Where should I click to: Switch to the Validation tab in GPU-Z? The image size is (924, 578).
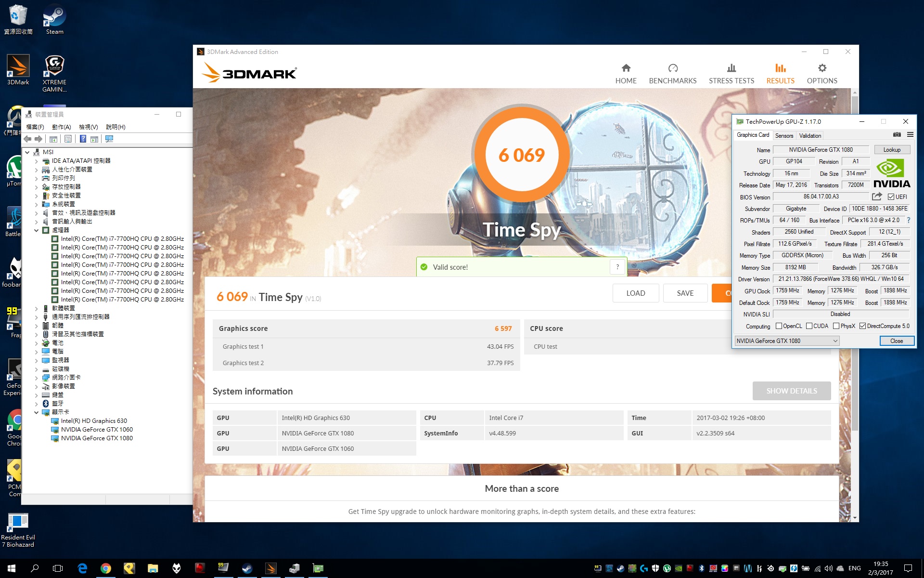[x=810, y=136]
